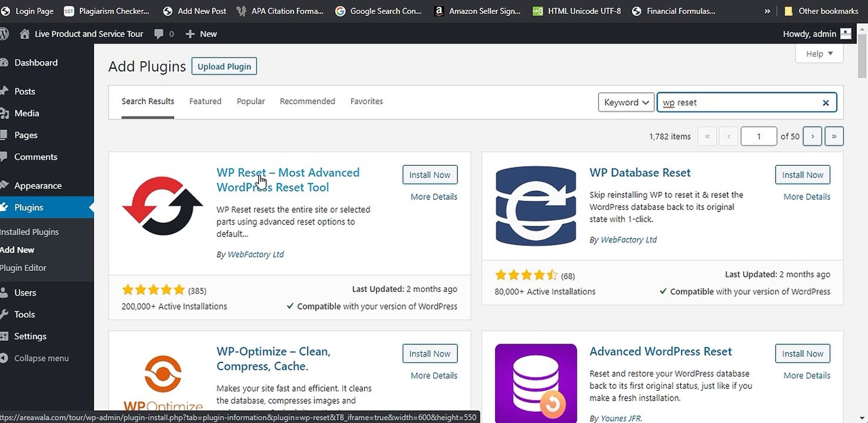The image size is (868, 423).
Task: Clear the plugin search with the X icon
Action: 826,103
